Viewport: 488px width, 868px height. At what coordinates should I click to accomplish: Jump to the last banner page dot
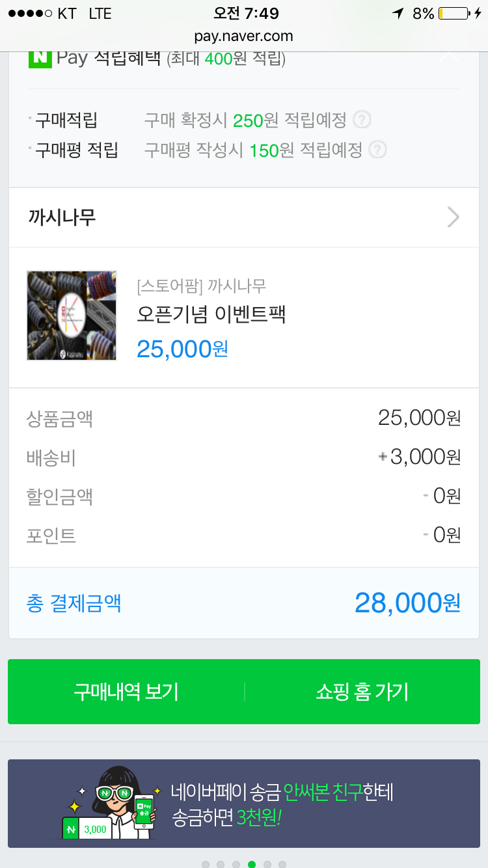pos(282,865)
